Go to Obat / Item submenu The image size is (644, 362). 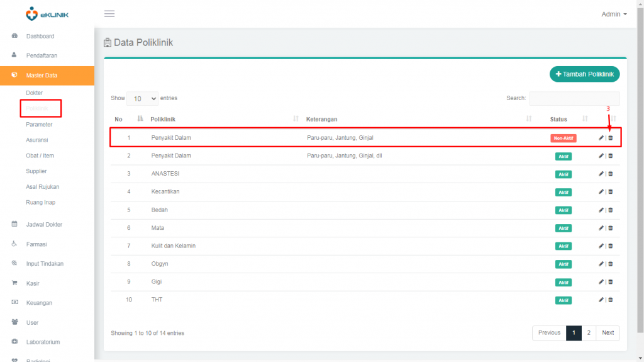coord(40,156)
